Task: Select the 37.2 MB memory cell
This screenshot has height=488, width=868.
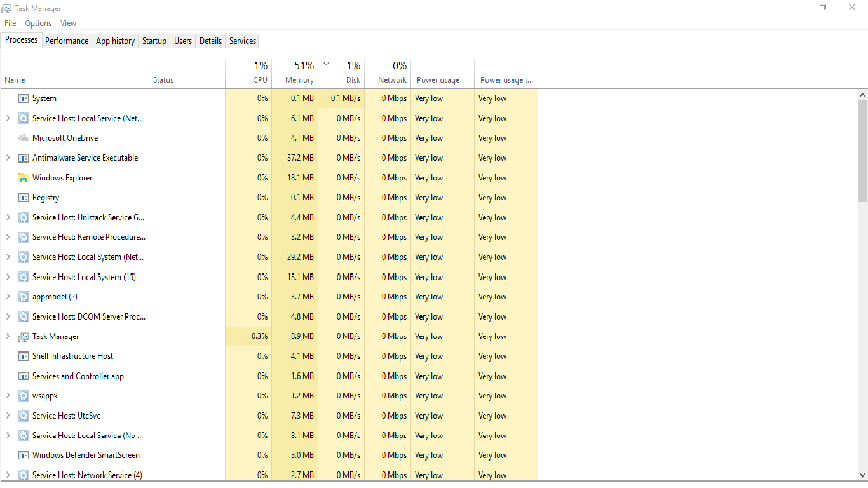Action: [295, 158]
